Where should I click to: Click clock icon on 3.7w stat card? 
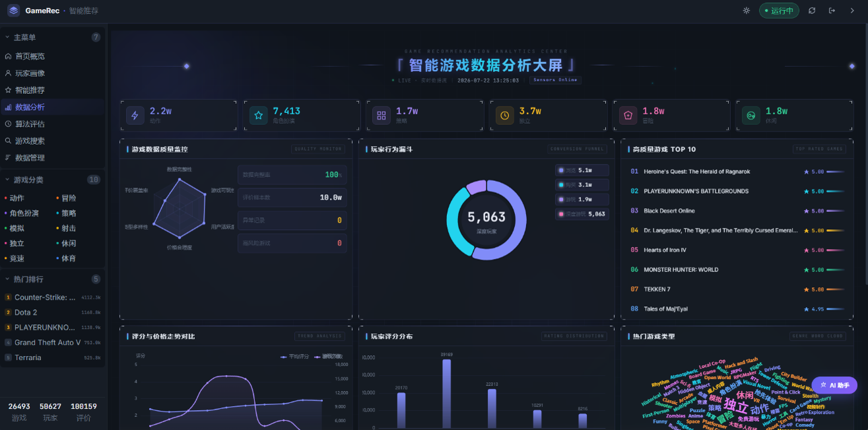(x=505, y=116)
